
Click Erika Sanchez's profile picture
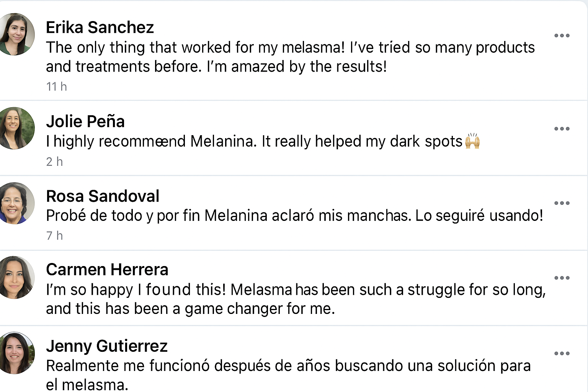click(16, 34)
